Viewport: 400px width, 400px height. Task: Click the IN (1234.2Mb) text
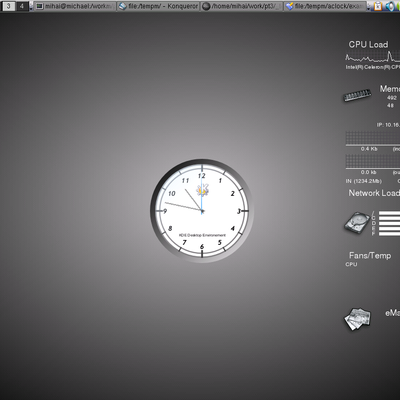pos(364,181)
